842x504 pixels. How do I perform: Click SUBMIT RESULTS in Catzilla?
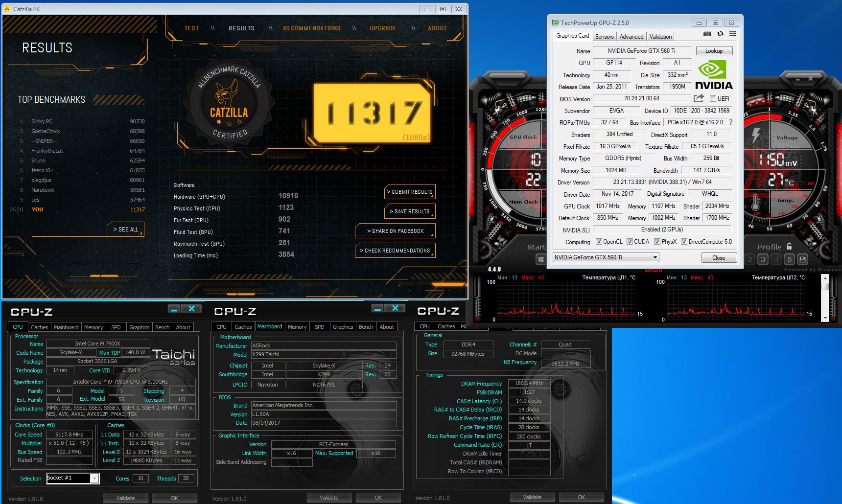[410, 192]
